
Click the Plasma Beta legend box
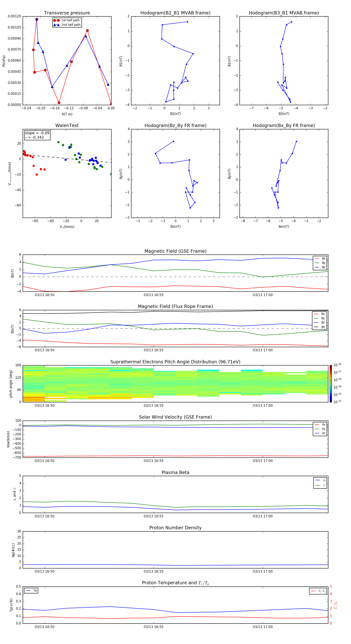pyautogui.click(x=320, y=483)
